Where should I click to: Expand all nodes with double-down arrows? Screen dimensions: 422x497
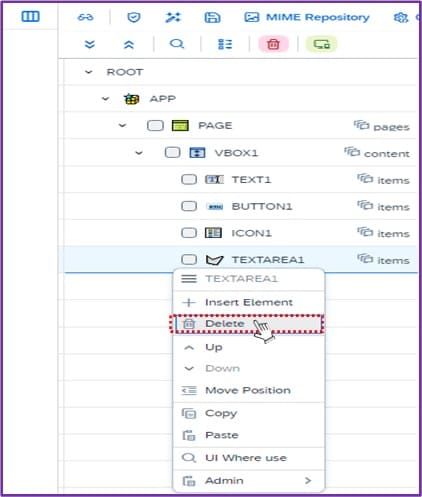tap(89, 44)
